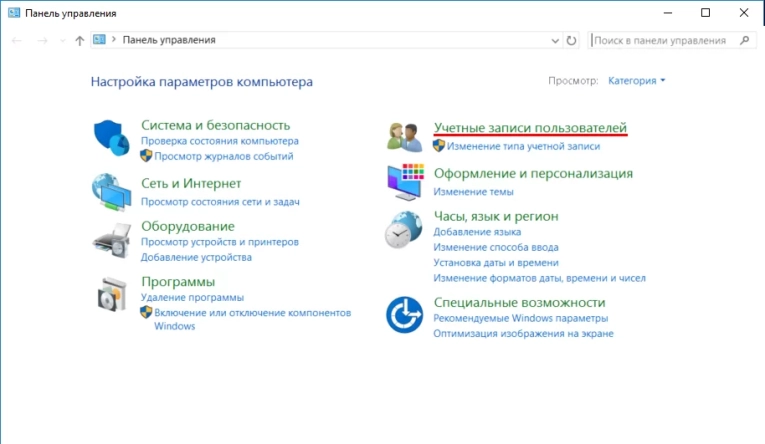The width and height of the screenshot is (765, 444).
Task: Click the shield icon beside Просмотр журналов событий
Action: pos(146,156)
